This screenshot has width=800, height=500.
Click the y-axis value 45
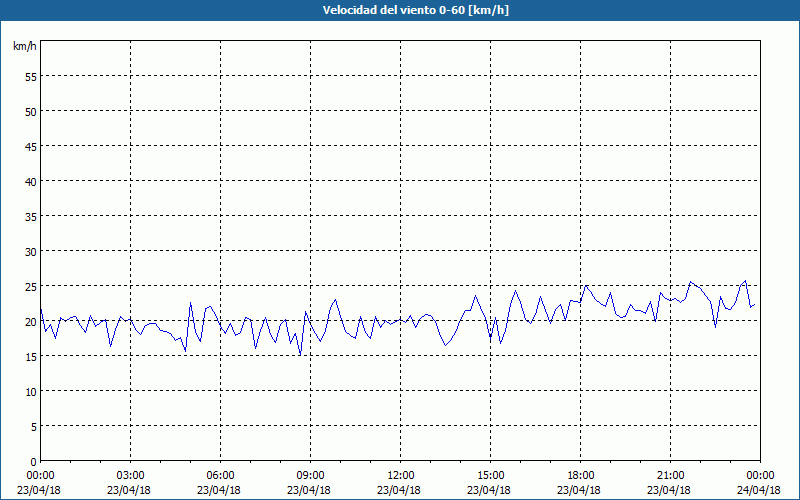[31, 146]
